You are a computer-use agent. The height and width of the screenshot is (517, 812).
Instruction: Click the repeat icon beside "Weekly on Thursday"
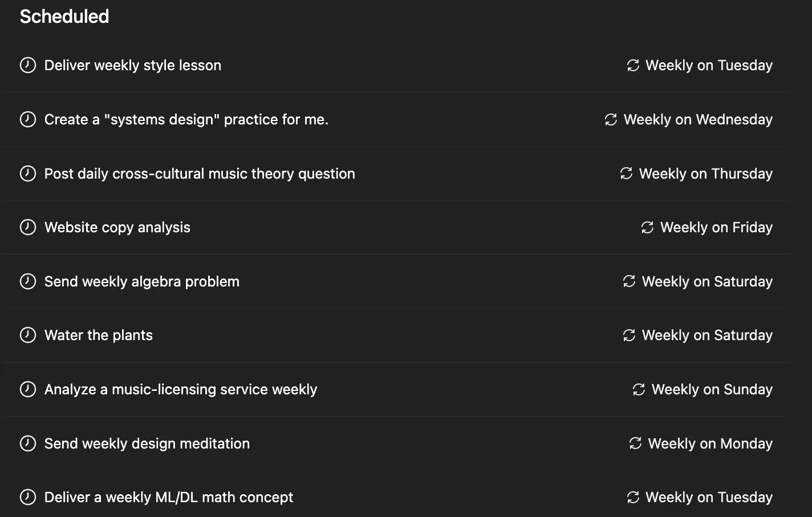click(626, 173)
